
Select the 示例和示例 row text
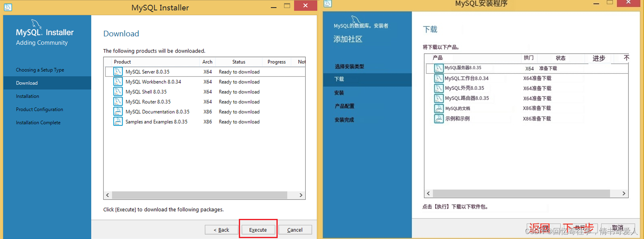[x=457, y=119]
